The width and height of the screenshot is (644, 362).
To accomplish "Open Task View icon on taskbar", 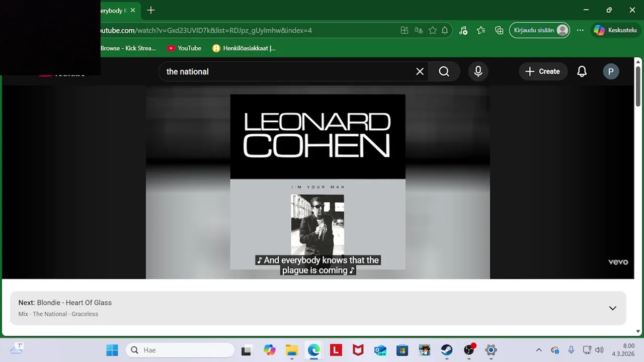I will [x=246, y=350].
